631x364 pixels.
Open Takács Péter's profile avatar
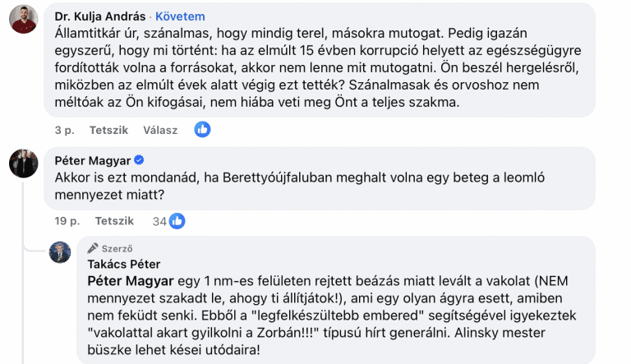click(x=60, y=252)
